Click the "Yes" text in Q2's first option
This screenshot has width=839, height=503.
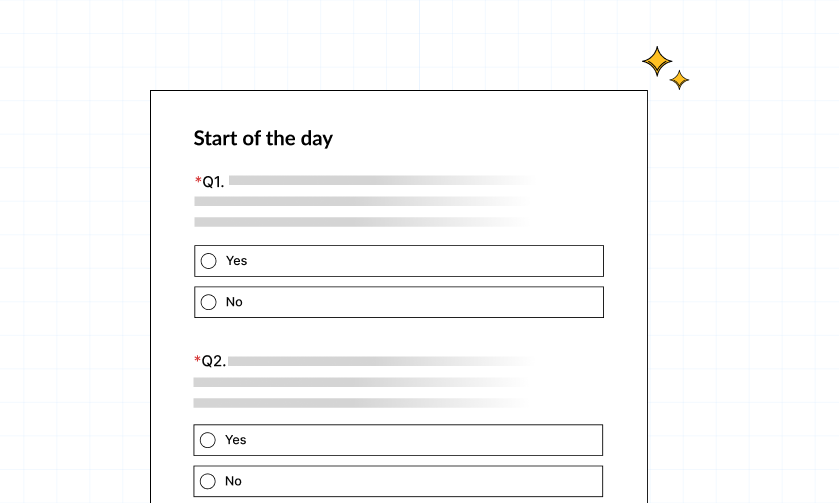pyautogui.click(x=236, y=440)
